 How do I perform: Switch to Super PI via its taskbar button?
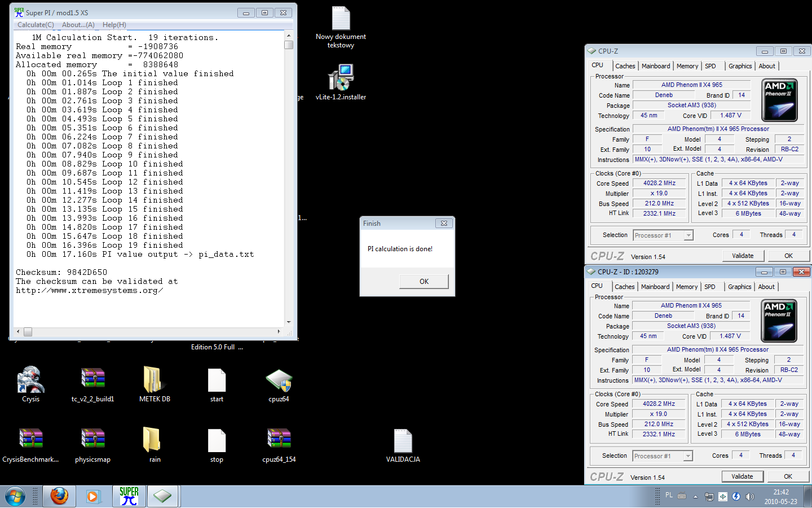coord(129,497)
